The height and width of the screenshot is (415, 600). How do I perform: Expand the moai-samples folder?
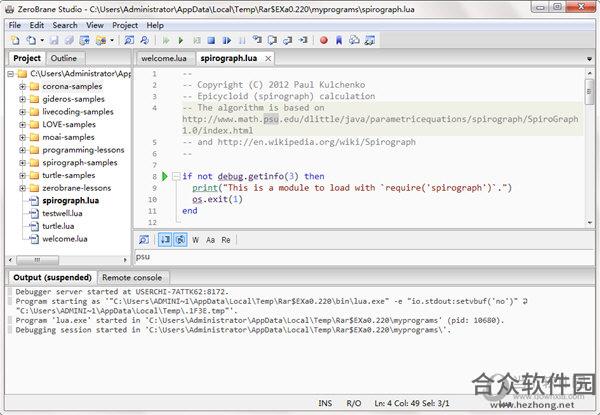coord(23,137)
